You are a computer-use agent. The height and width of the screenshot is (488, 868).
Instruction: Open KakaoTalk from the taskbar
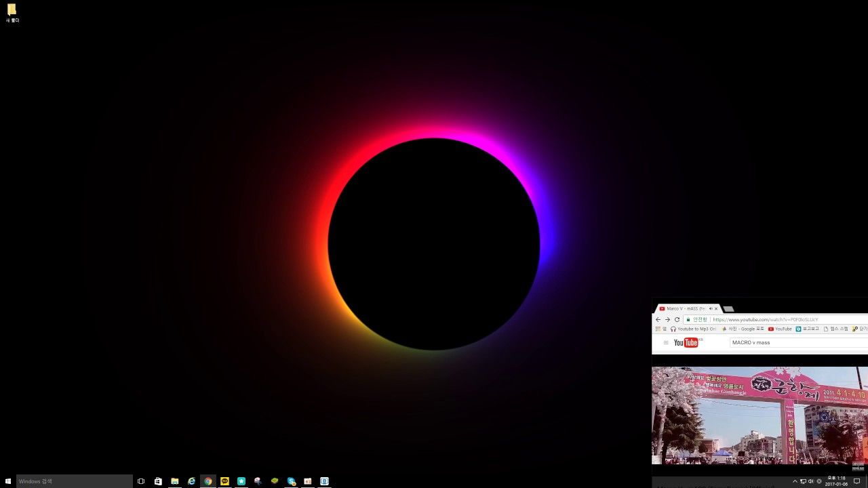click(224, 481)
